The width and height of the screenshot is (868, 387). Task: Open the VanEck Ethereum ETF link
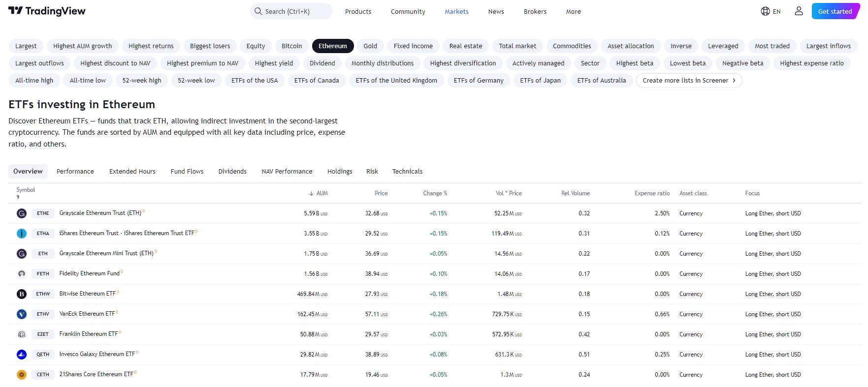click(87, 314)
